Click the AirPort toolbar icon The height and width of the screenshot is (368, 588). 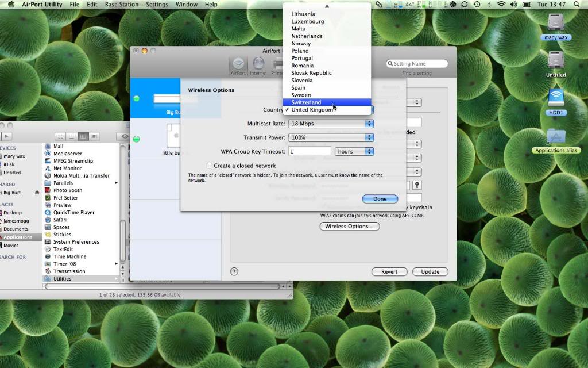[238, 66]
